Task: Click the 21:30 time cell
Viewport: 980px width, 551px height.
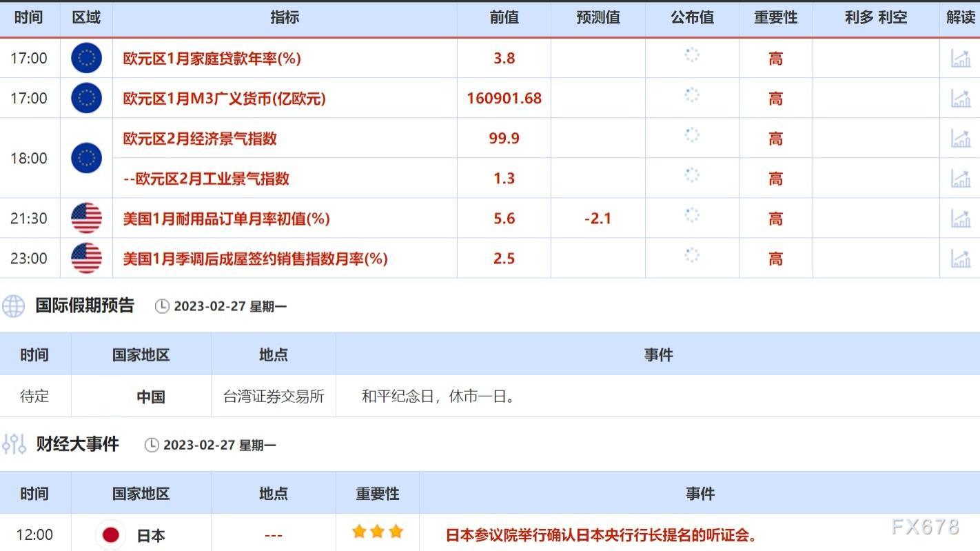Action: click(29, 219)
